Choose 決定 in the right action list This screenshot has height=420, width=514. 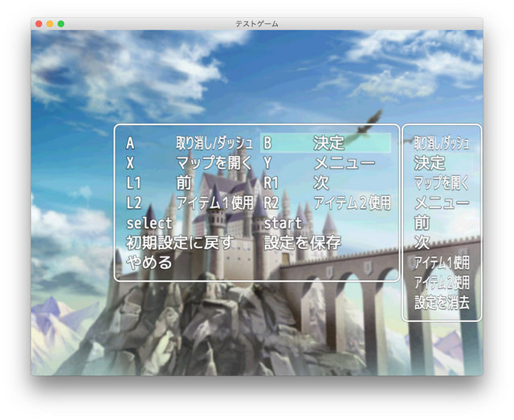coord(442,163)
